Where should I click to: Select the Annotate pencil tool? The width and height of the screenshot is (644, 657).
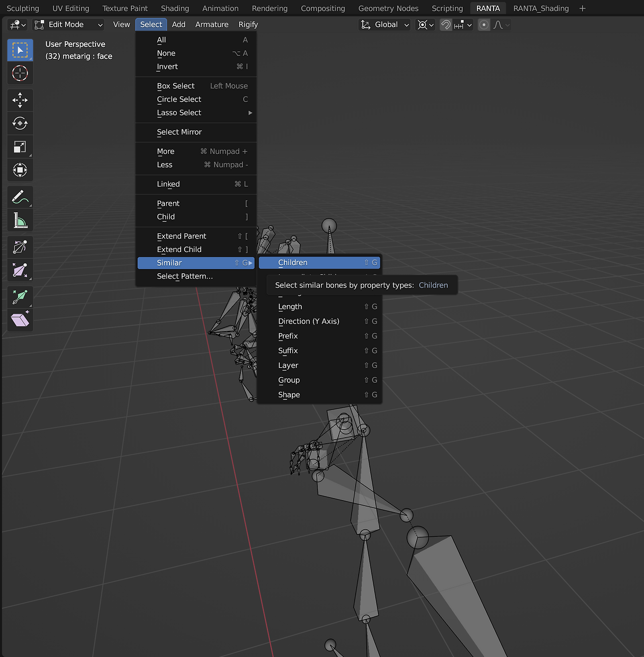tap(20, 197)
